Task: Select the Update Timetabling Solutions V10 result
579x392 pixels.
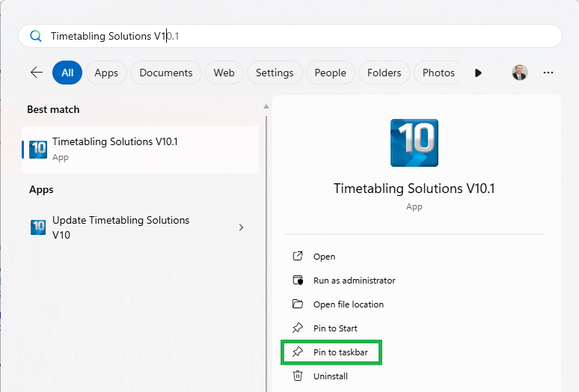Action: click(x=141, y=227)
